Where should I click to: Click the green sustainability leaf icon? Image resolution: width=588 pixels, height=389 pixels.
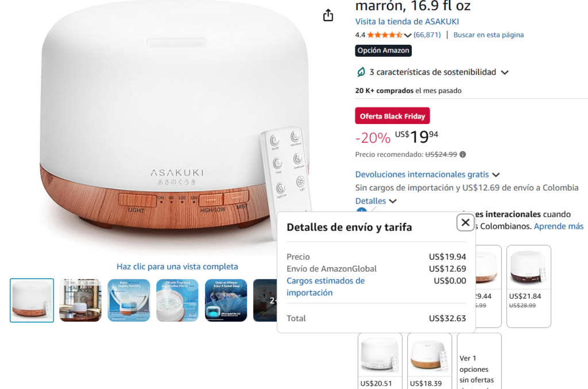click(361, 72)
